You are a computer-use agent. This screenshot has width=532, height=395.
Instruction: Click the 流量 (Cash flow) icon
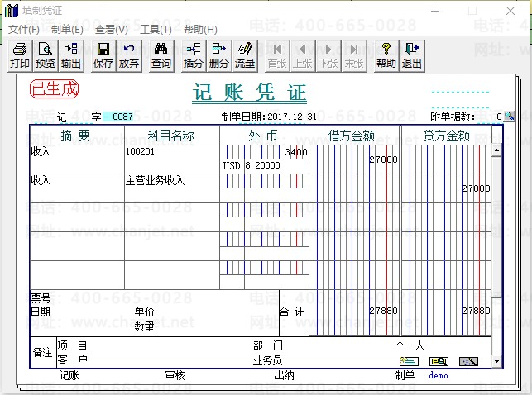point(245,55)
